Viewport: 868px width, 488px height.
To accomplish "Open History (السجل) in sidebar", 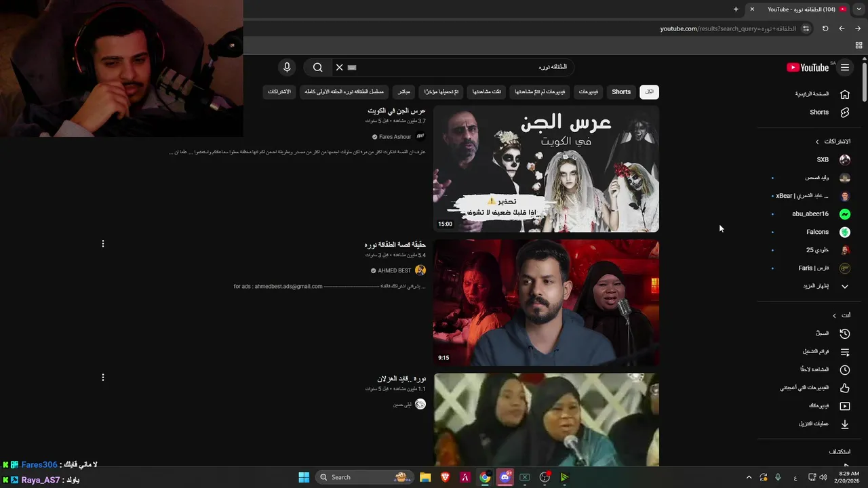I will (822, 333).
